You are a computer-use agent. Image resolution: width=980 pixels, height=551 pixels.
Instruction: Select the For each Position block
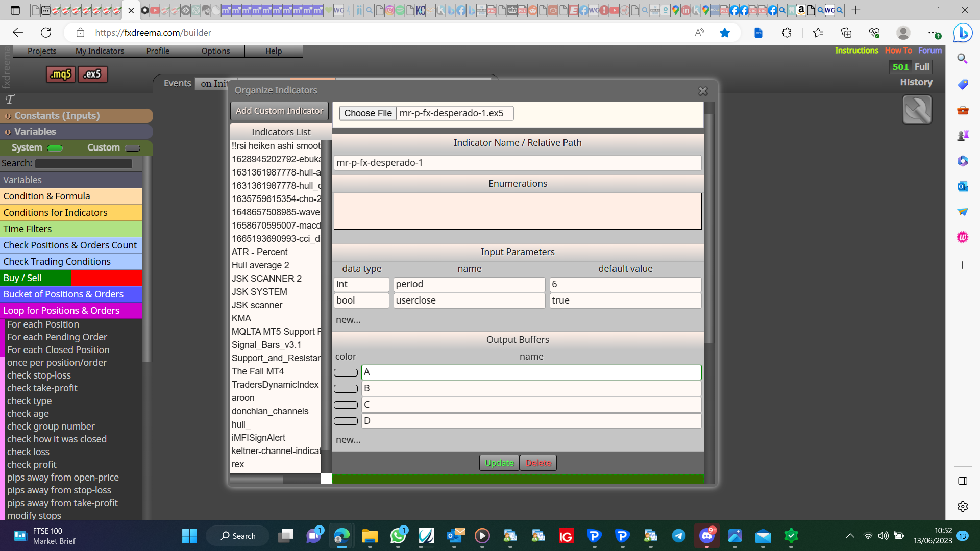tap(43, 324)
